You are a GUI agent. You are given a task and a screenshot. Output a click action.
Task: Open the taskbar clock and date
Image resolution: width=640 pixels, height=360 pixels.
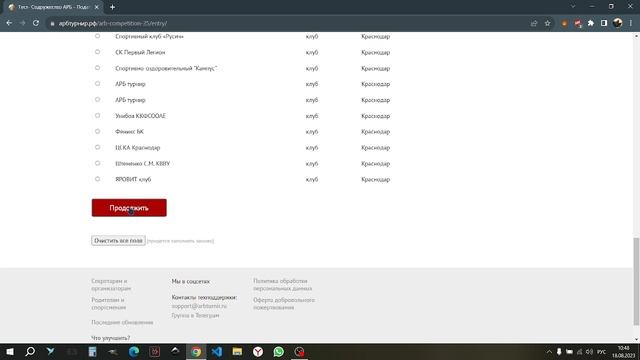[x=623, y=352]
